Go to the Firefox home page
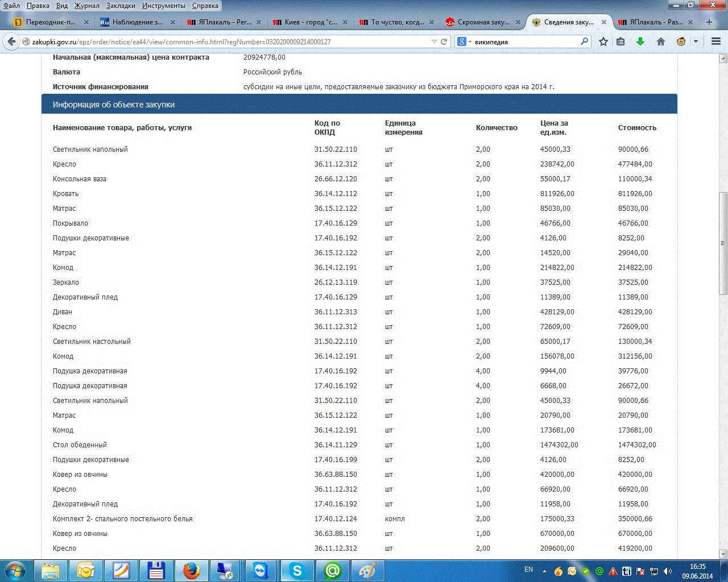 [661, 41]
